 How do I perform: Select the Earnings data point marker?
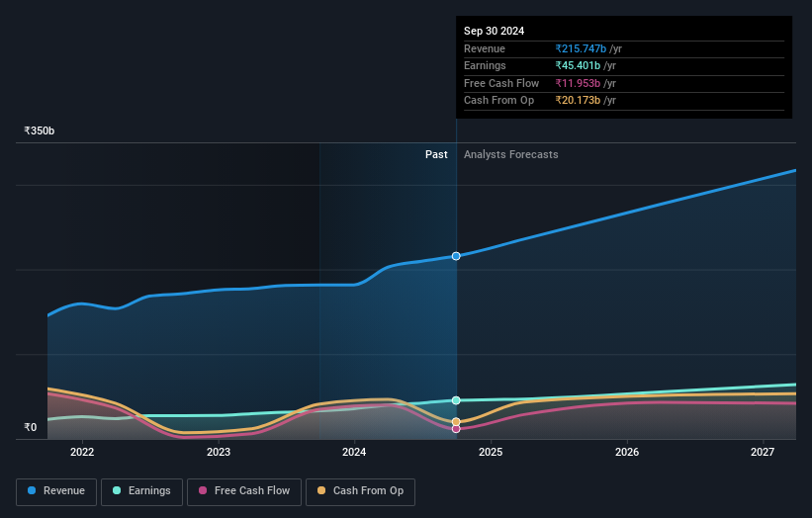point(456,400)
